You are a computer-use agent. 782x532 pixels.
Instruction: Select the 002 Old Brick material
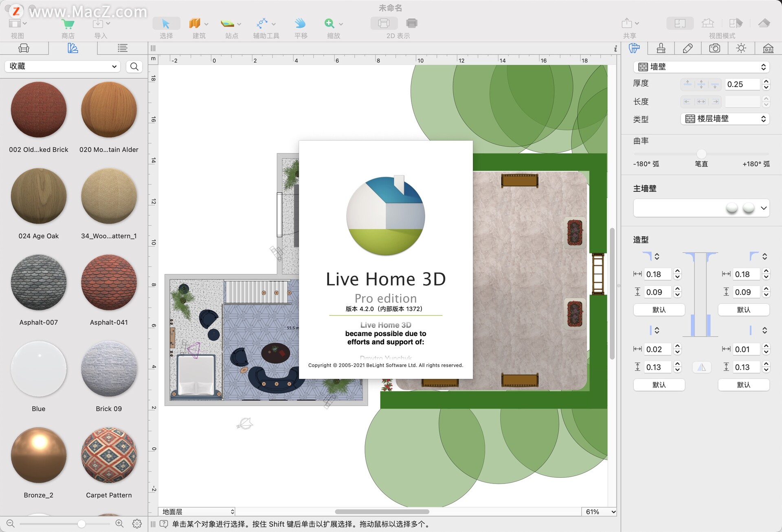coord(39,110)
